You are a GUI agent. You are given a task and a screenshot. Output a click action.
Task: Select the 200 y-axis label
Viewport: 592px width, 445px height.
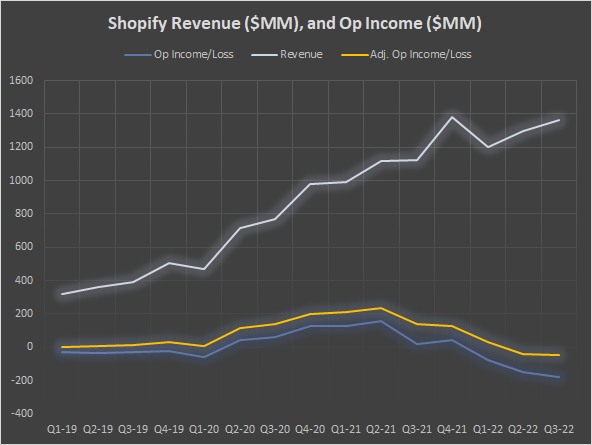pyautogui.click(x=24, y=314)
